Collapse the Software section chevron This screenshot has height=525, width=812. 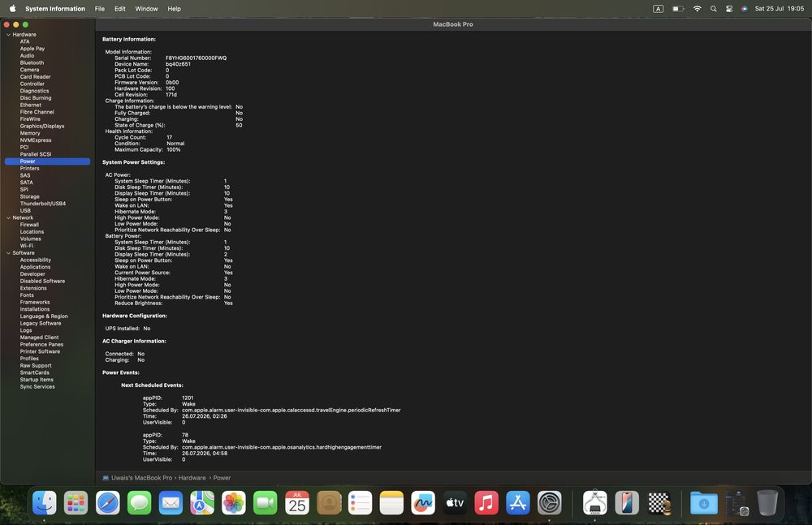coord(8,253)
